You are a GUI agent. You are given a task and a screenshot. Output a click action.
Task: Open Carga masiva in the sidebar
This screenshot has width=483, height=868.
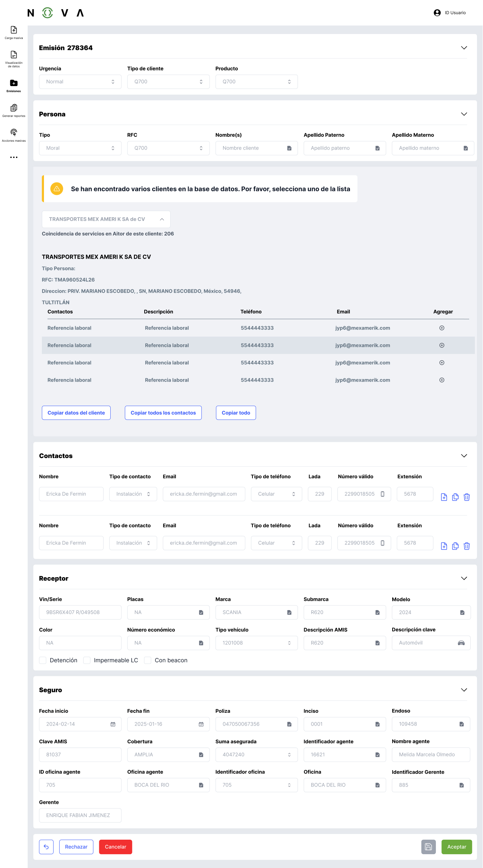[x=13, y=32]
